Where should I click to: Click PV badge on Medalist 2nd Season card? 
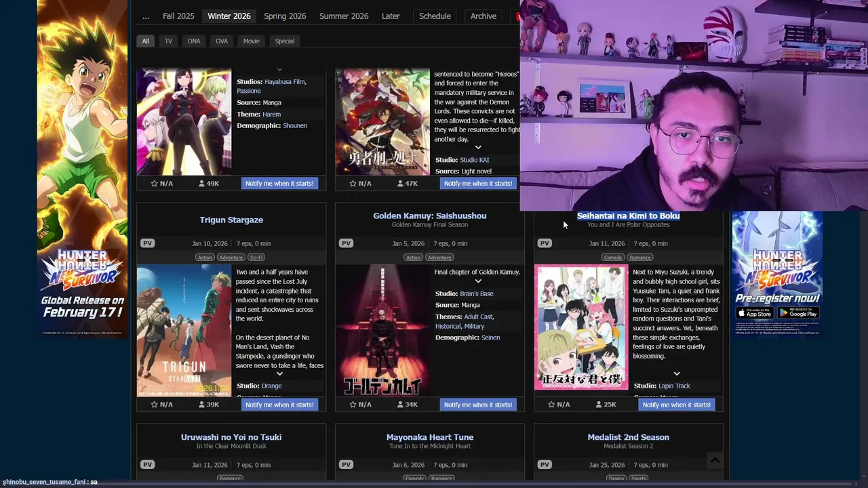[545, 465]
